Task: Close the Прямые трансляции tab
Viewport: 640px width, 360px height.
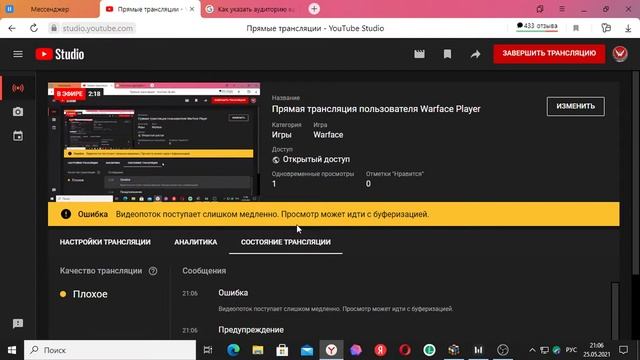Action: point(192,9)
